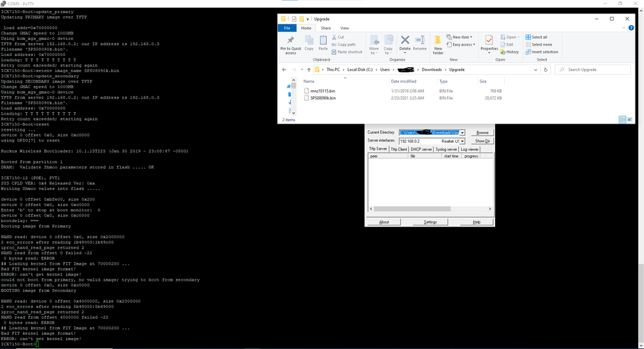Screen dimensions: 644x349
Task: Switch to large icons view toggle
Action: click(x=629, y=120)
